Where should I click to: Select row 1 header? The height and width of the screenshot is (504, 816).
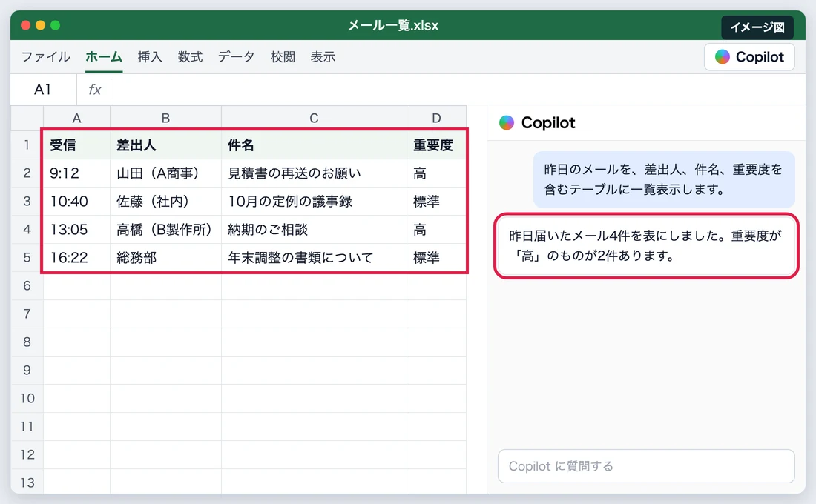(x=27, y=145)
